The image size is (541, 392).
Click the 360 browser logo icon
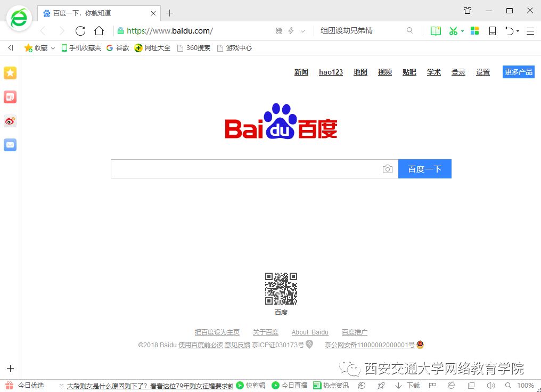click(x=19, y=18)
